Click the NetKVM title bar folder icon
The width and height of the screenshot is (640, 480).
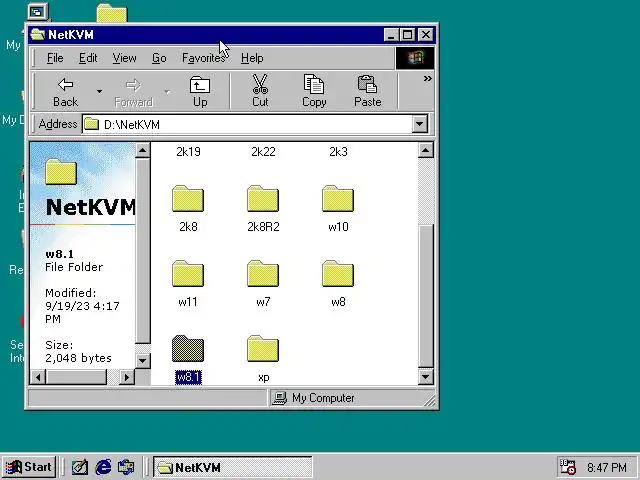[38, 35]
